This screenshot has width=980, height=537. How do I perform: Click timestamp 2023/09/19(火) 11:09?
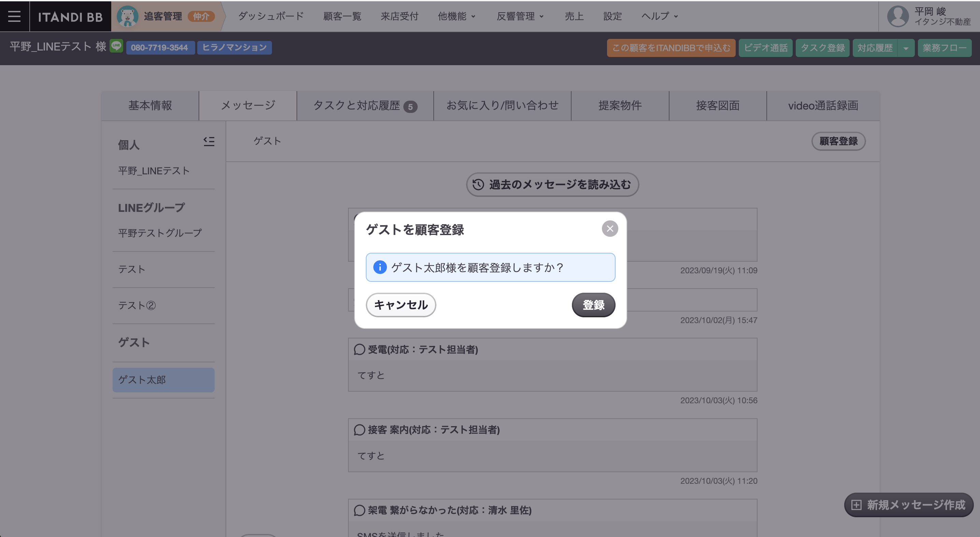point(719,271)
